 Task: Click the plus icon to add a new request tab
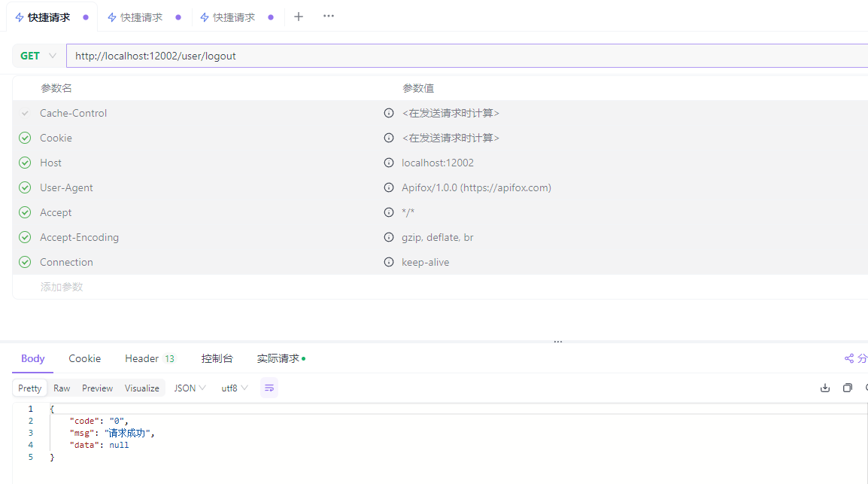pyautogui.click(x=299, y=17)
